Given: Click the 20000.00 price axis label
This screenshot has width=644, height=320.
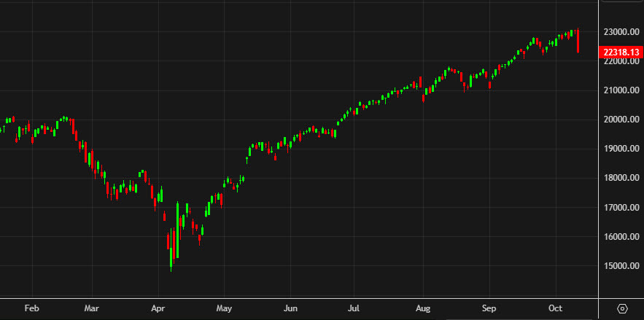Looking at the screenshot, I should click(620, 120).
